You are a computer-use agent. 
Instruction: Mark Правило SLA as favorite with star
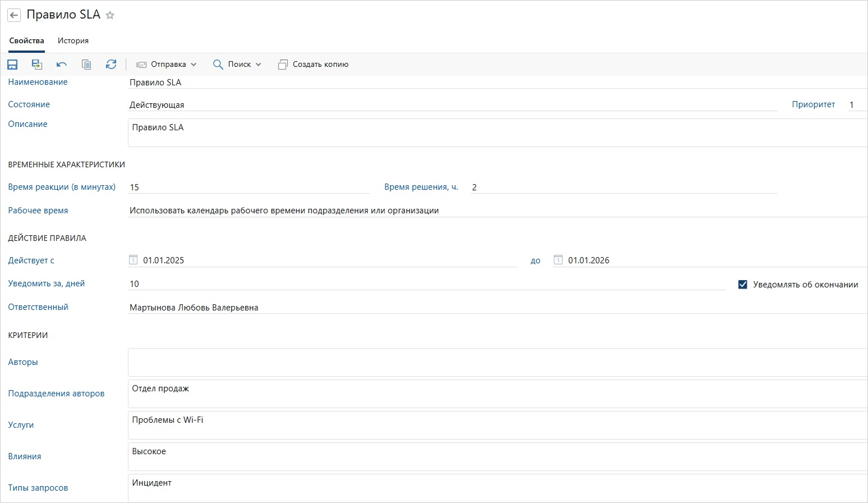pyautogui.click(x=110, y=16)
